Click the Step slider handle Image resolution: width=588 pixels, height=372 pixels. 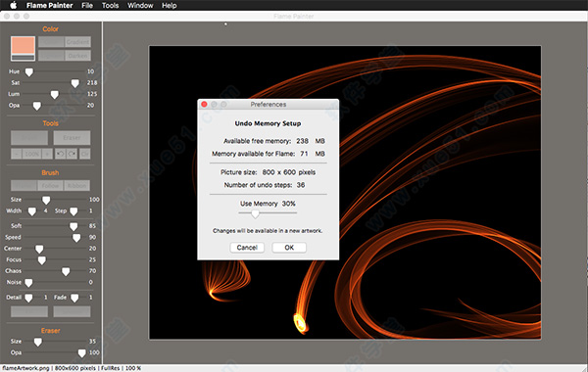[x=73, y=211]
